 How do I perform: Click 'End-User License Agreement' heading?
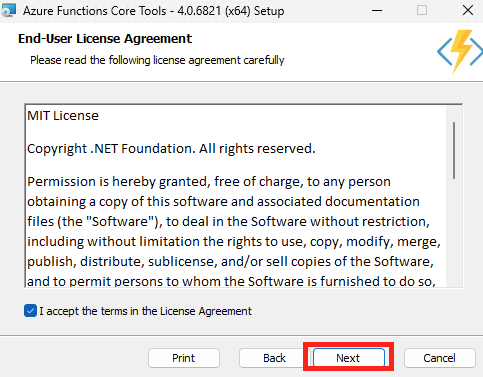[x=105, y=39]
